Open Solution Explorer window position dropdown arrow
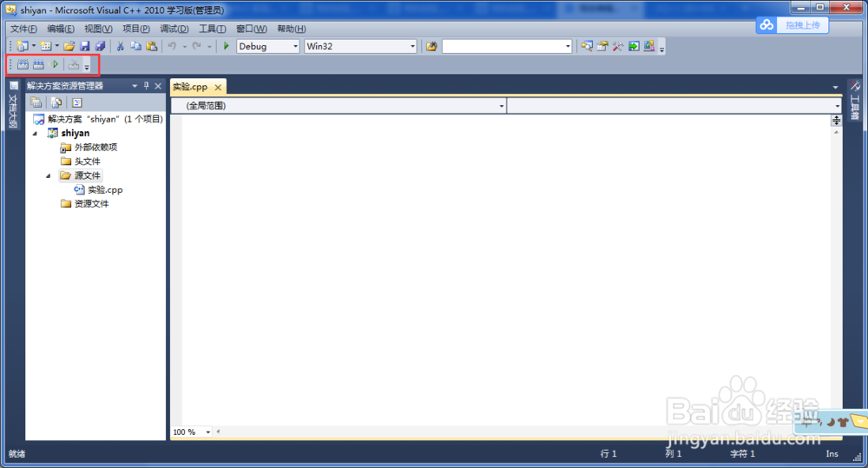Viewport: 868px width, 468px height. [135, 86]
